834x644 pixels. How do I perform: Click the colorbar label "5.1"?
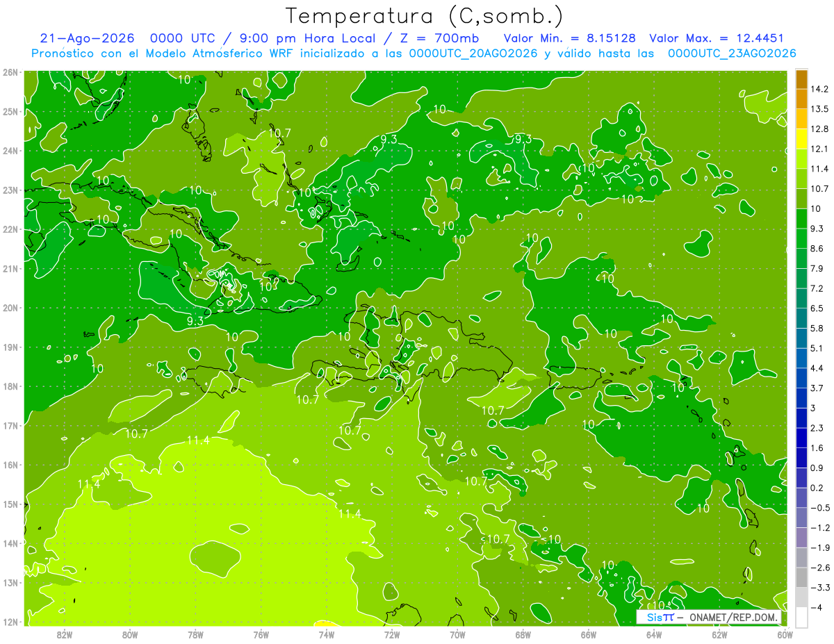point(817,348)
